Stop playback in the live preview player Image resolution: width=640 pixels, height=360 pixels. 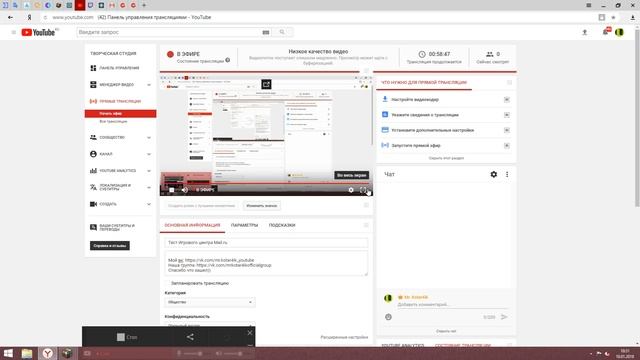pyautogui.click(x=171, y=190)
